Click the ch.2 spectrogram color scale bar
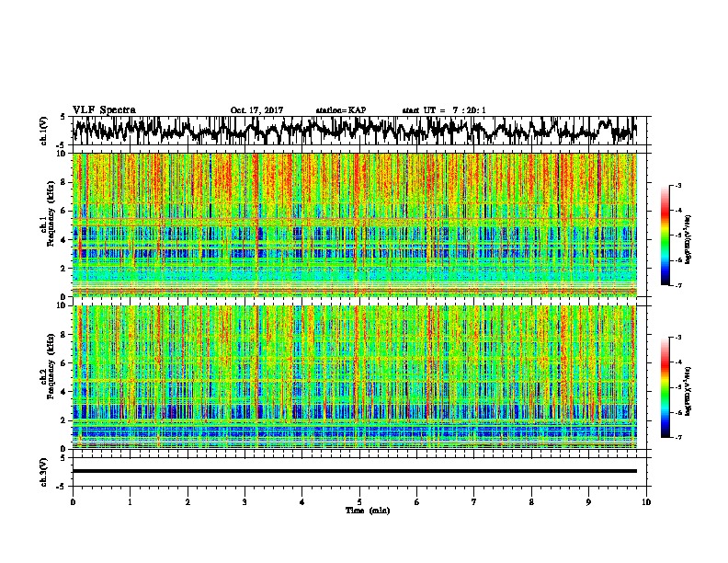This screenshot has height=563, width=728. (665, 387)
